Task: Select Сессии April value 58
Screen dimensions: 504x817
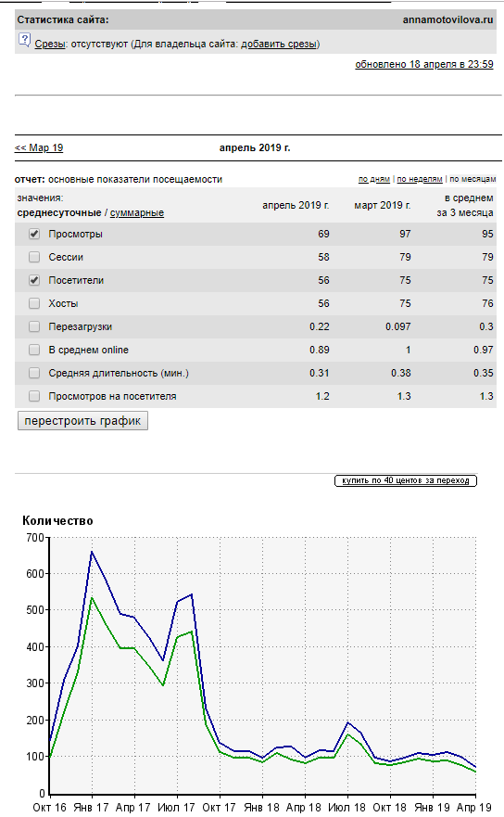Action: coord(324,257)
